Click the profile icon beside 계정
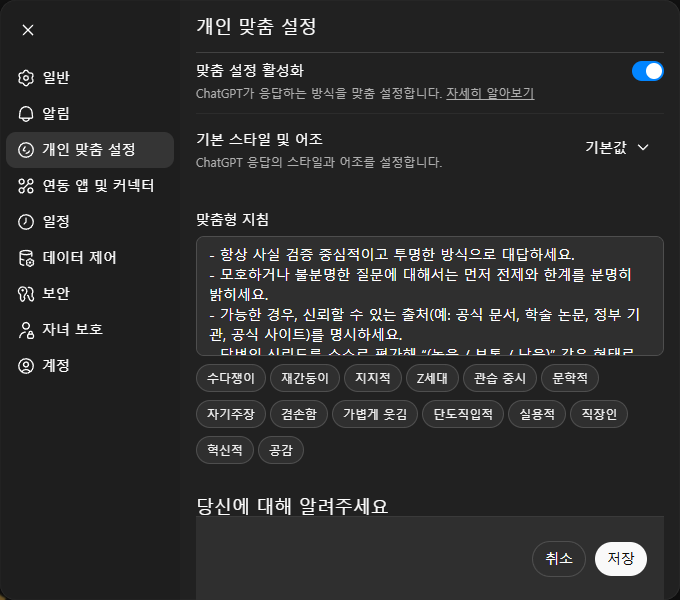The width and height of the screenshot is (680, 600). point(26,366)
